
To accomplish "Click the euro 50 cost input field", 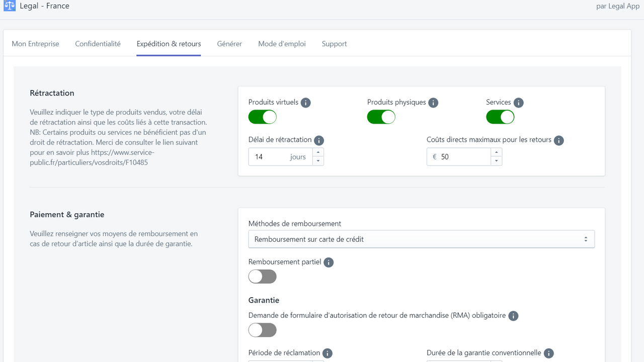I will pos(459,157).
